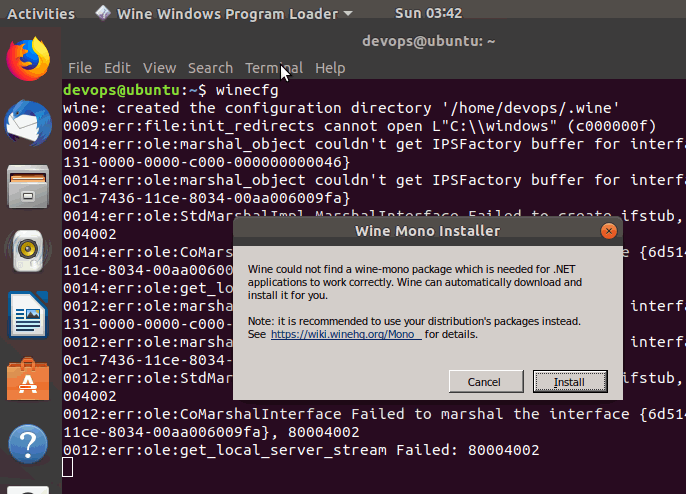Click the devops@ubuntu terminal title bar

[x=429, y=41]
